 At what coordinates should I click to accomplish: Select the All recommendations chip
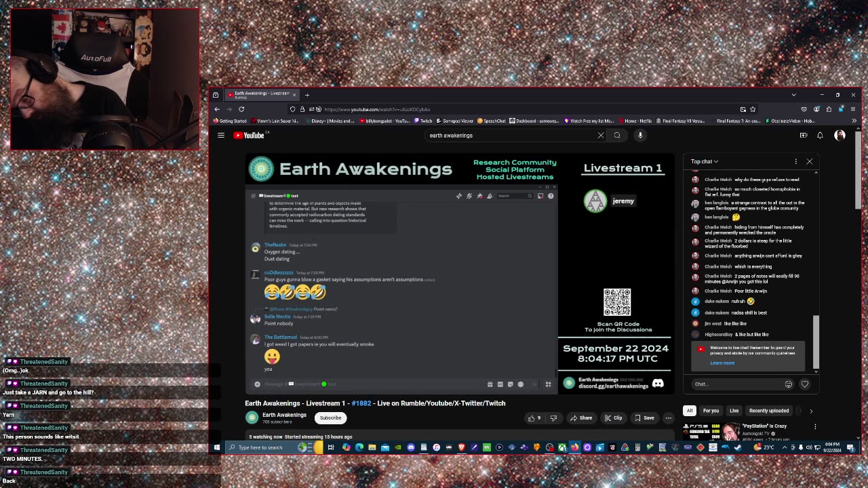pyautogui.click(x=690, y=411)
